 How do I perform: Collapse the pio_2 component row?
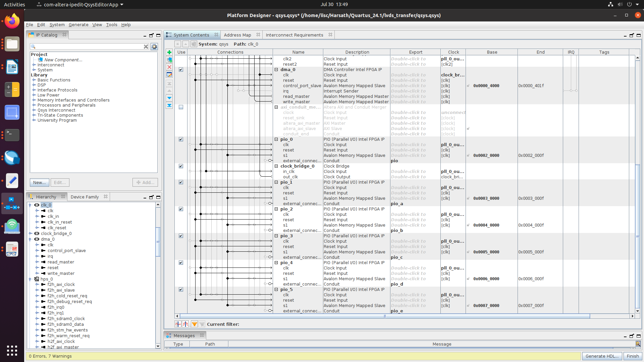[276, 209]
